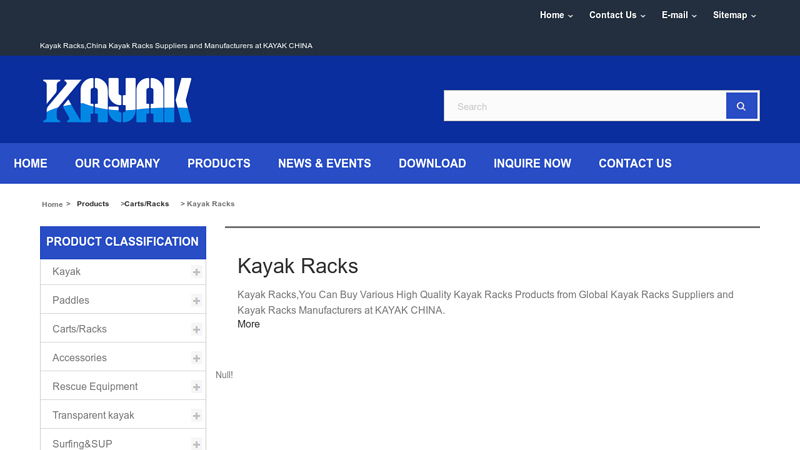The width and height of the screenshot is (800, 450).
Task: Click the Kayak Racks suppliers tagline text
Action: point(176,45)
